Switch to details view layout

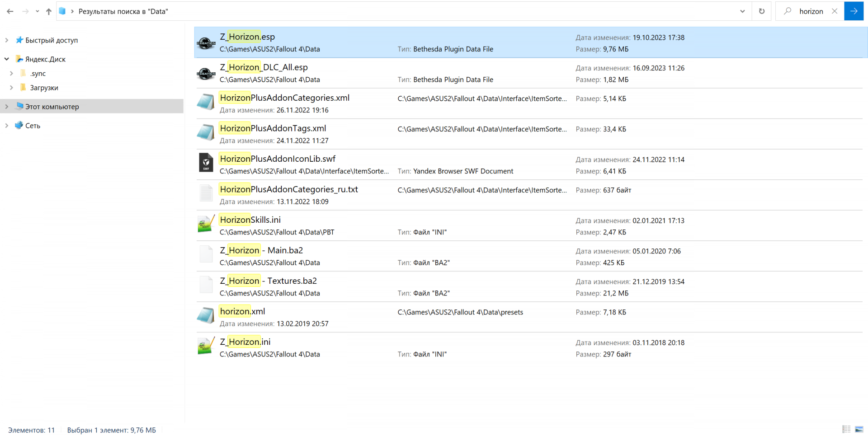point(846,429)
